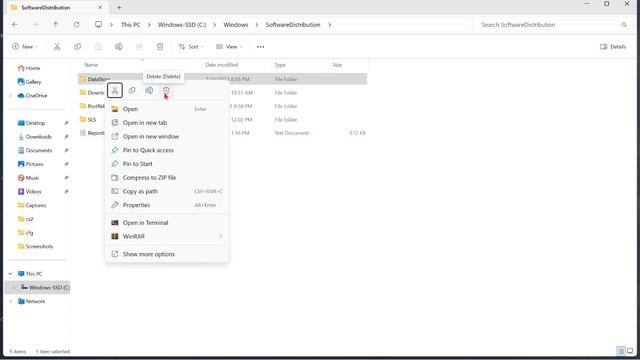Go back using the back arrow
The width and height of the screenshot is (640, 360).
(x=15, y=24)
